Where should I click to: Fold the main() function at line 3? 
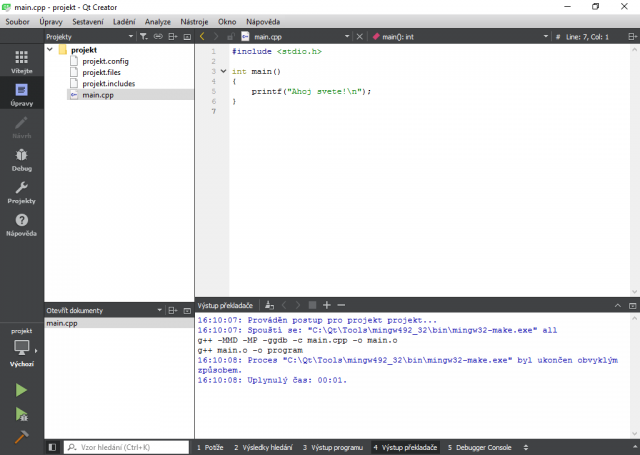(x=223, y=71)
